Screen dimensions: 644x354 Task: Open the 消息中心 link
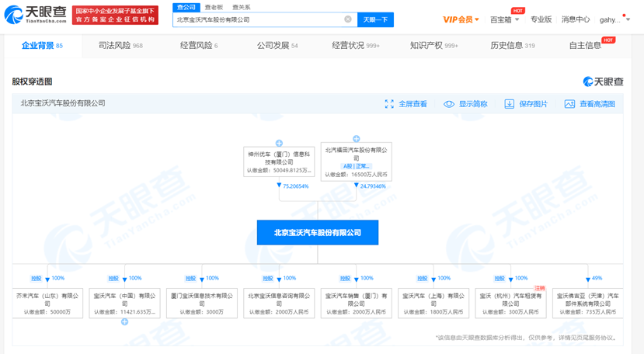pyautogui.click(x=576, y=19)
